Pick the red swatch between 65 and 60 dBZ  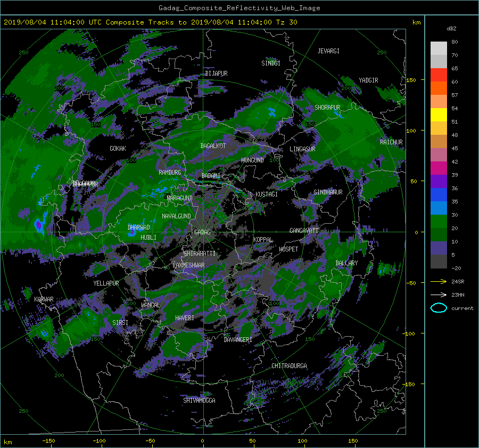tap(439, 75)
